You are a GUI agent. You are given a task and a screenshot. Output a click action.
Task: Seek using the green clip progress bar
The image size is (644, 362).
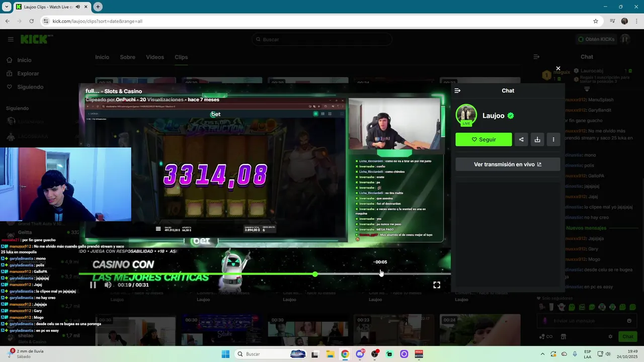click(265, 274)
